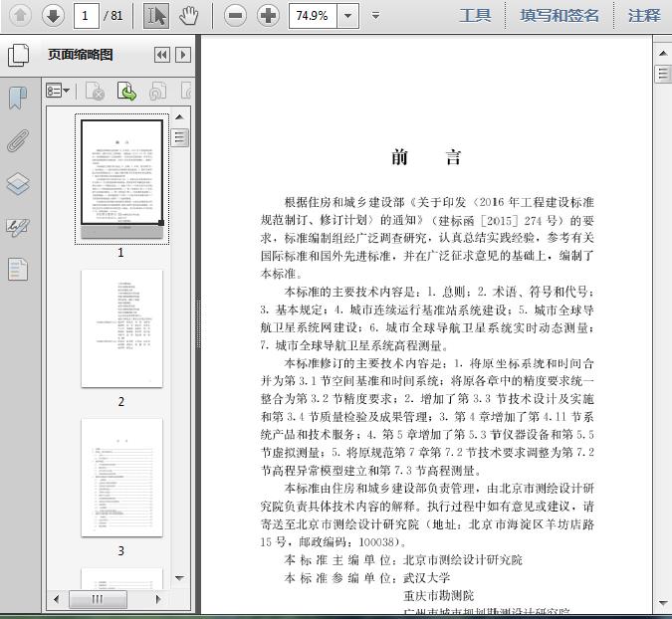Open thumbnail panel options dropdown menu
This screenshot has width=672, height=619.
tap(58, 92)
